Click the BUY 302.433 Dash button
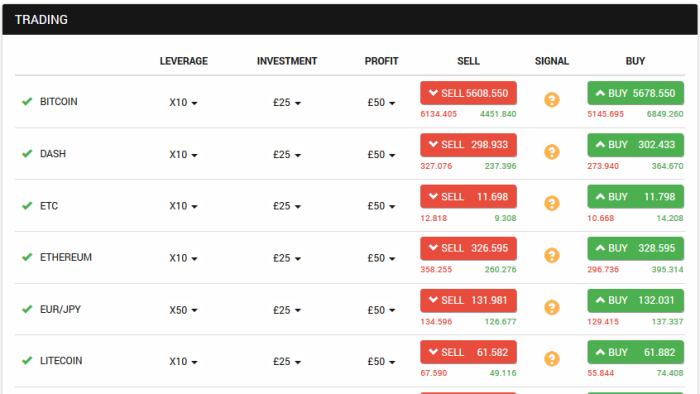Image resolution: width=700 pixels, height=394 pixels. click(x=635, y=145)
